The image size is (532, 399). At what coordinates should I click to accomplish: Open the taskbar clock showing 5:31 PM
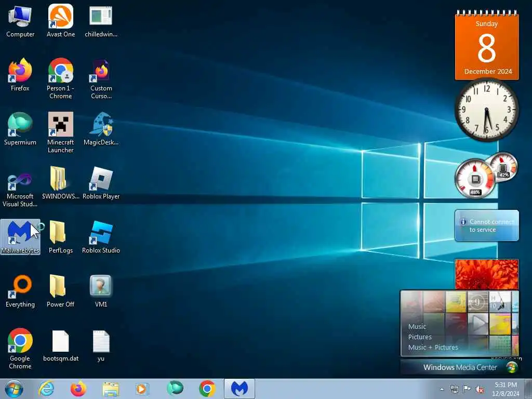[506, 389]
